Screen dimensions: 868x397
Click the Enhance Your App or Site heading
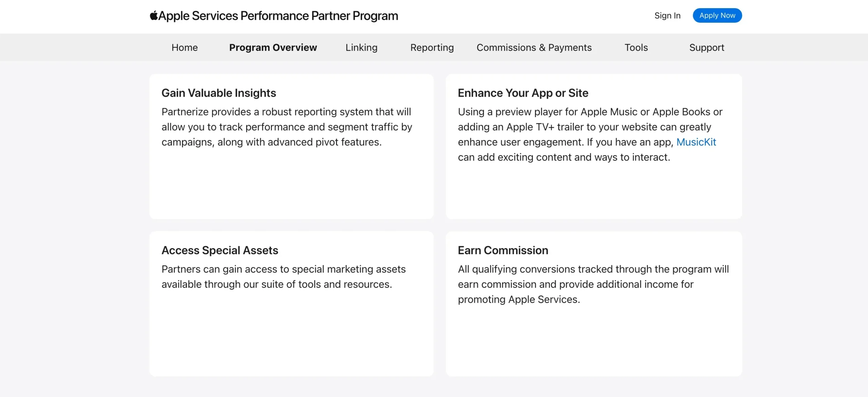coord(523,93)
